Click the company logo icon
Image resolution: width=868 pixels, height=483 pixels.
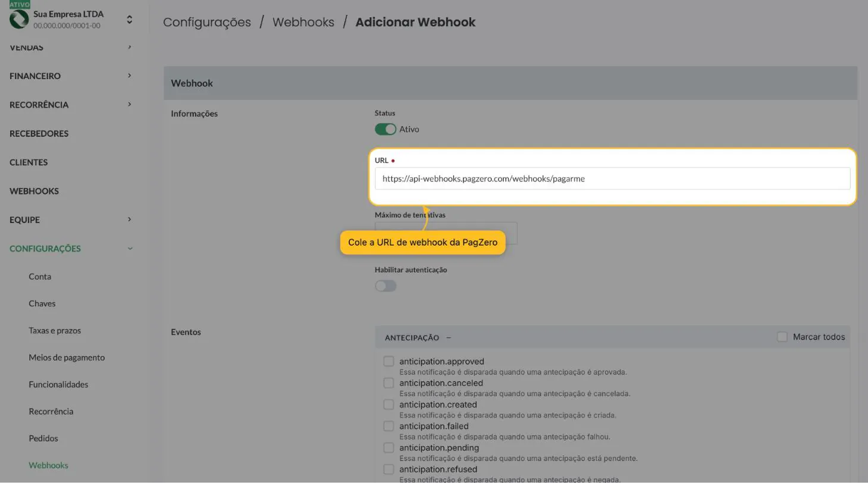pyautogui.click(x=19, y=20)
